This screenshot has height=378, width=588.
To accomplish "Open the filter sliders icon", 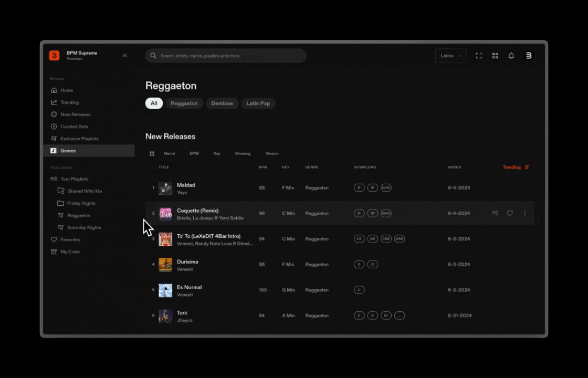I will click(x=152, y=153).
